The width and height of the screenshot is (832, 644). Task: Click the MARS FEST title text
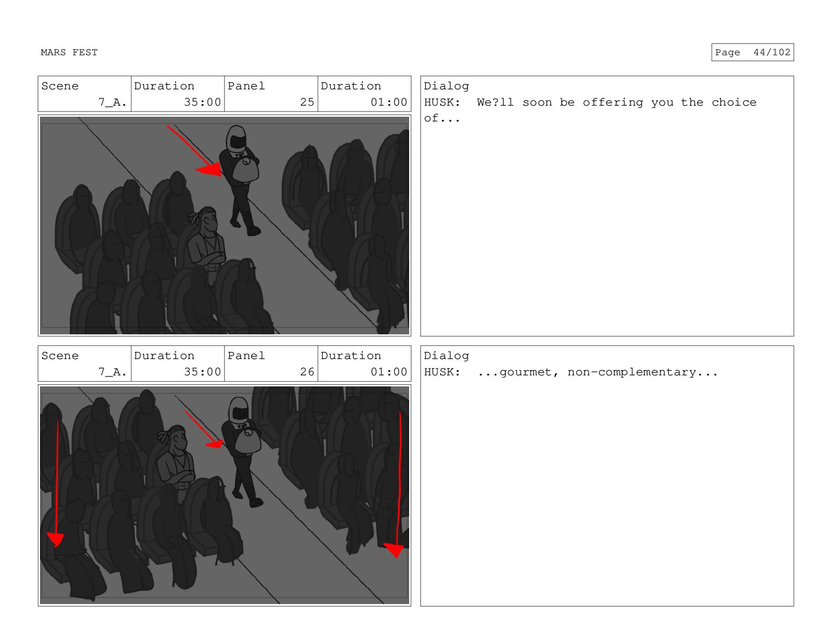pos(69,53)
